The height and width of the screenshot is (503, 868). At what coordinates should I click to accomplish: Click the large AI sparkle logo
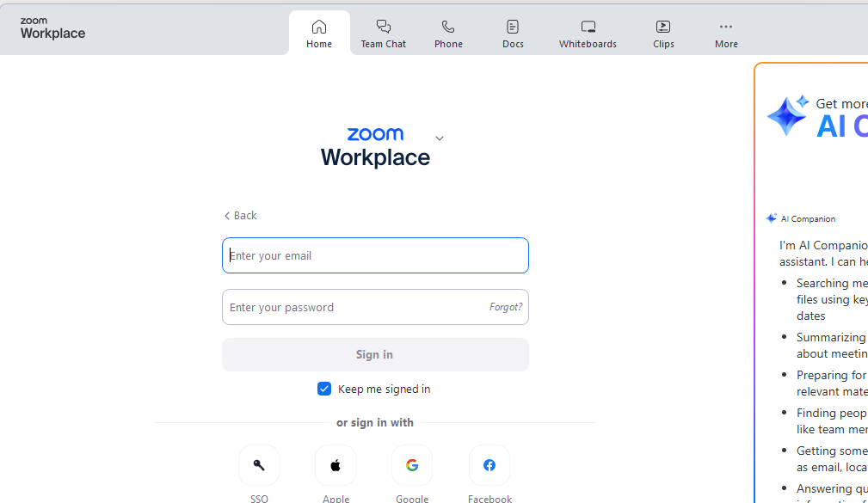click(x=788, y=115)
